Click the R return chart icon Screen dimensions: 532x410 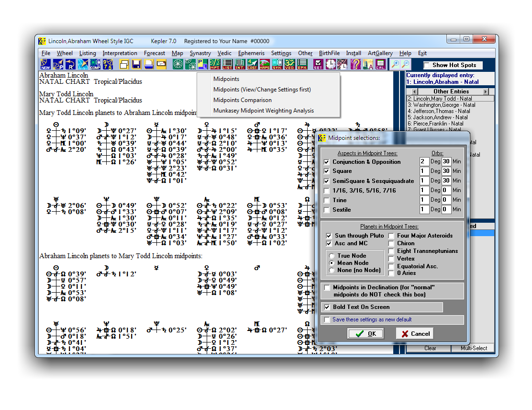click(x=70, y=64)
